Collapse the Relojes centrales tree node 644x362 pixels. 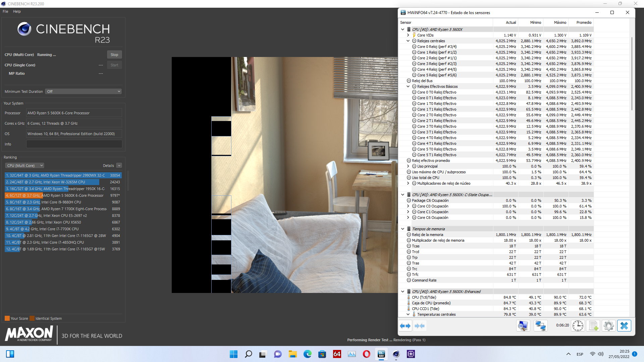point(408,41)
